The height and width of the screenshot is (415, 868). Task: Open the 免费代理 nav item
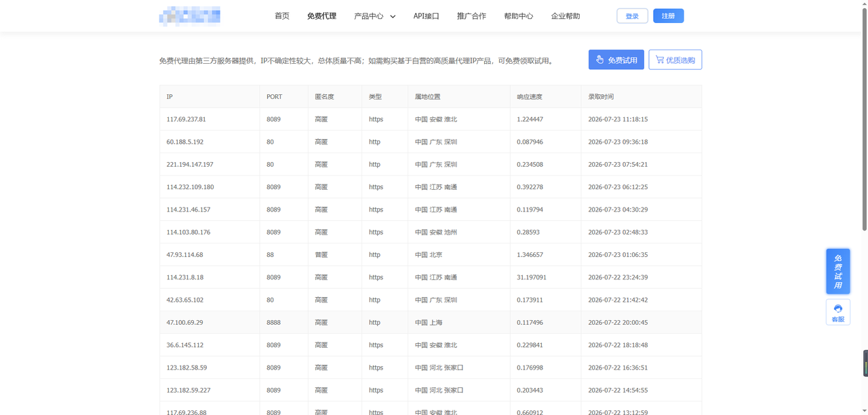pos(321,16)
